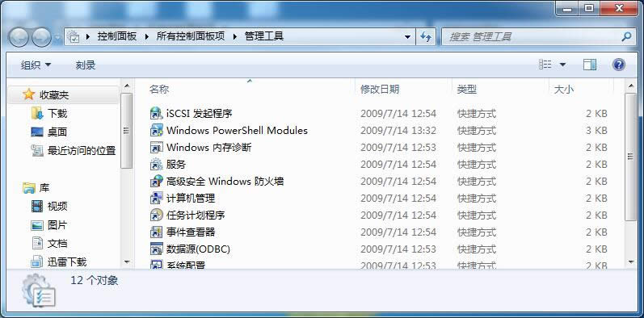Screen dimensions: 644x318
Task: Click the search magnifier icon
Action: 626,36
